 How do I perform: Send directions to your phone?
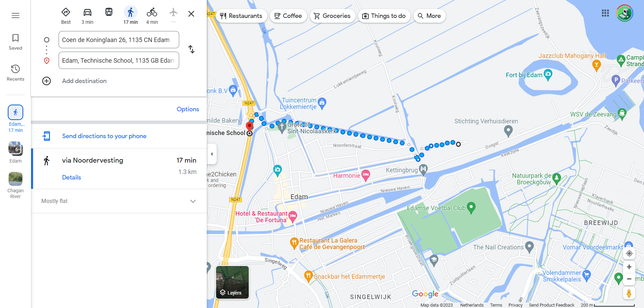(104, 136)
